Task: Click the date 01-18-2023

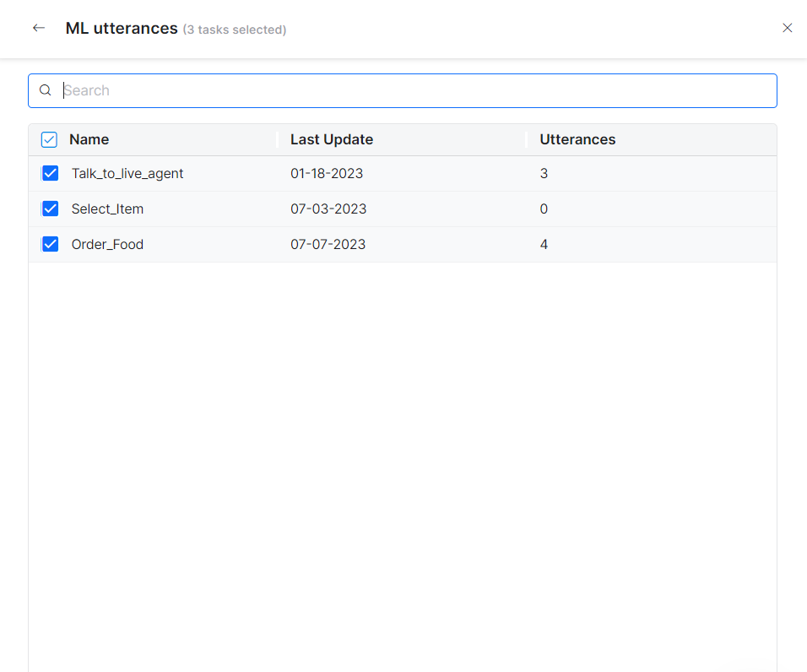Action: coord(327,173)
